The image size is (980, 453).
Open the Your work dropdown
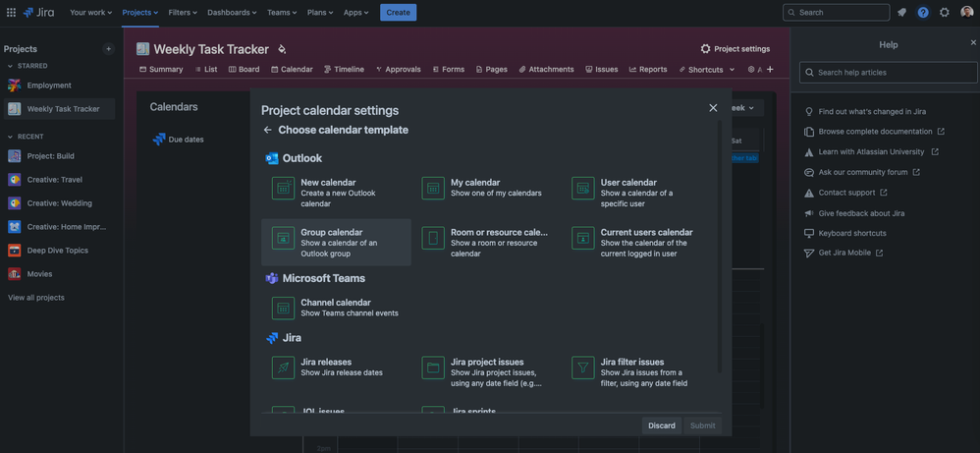pos(90,13)
